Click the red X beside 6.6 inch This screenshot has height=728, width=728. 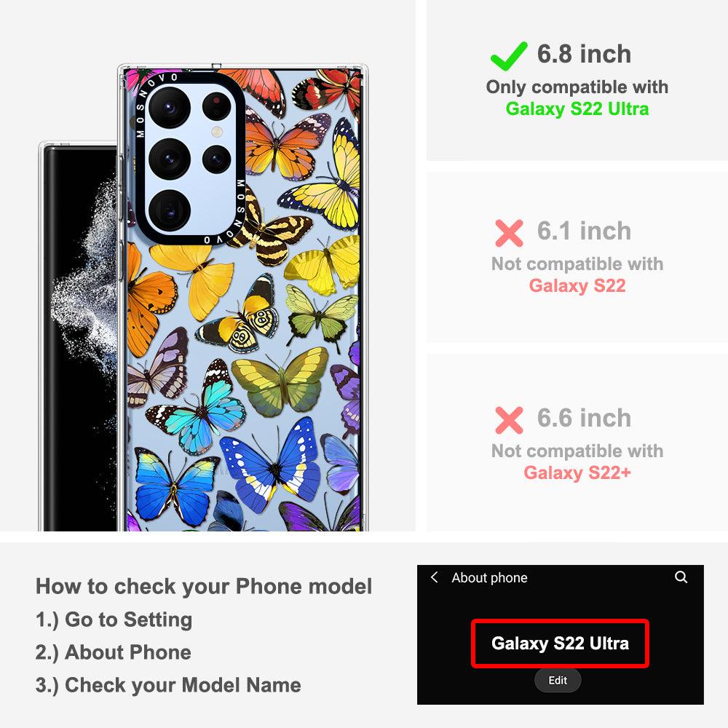[x=509, y=420]
